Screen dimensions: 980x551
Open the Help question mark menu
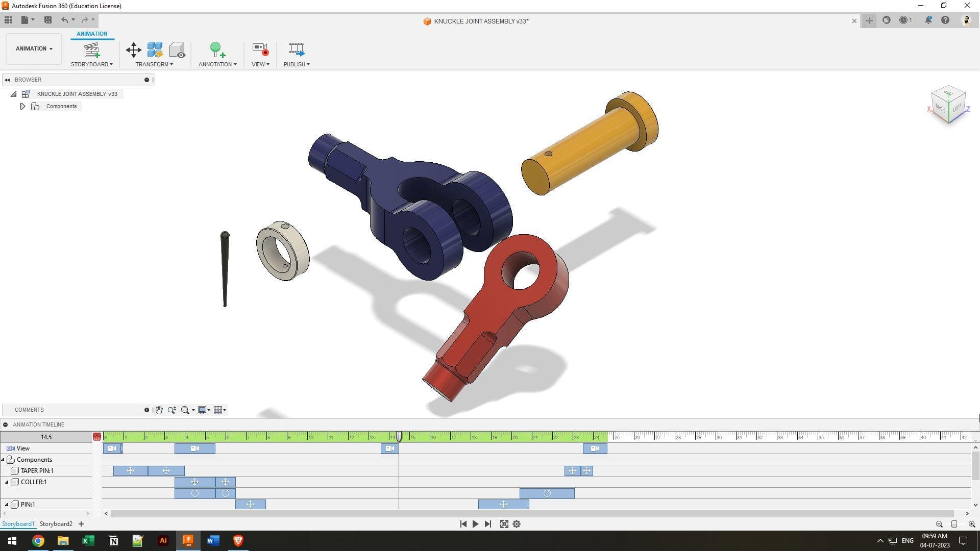(x=945, y=20)
